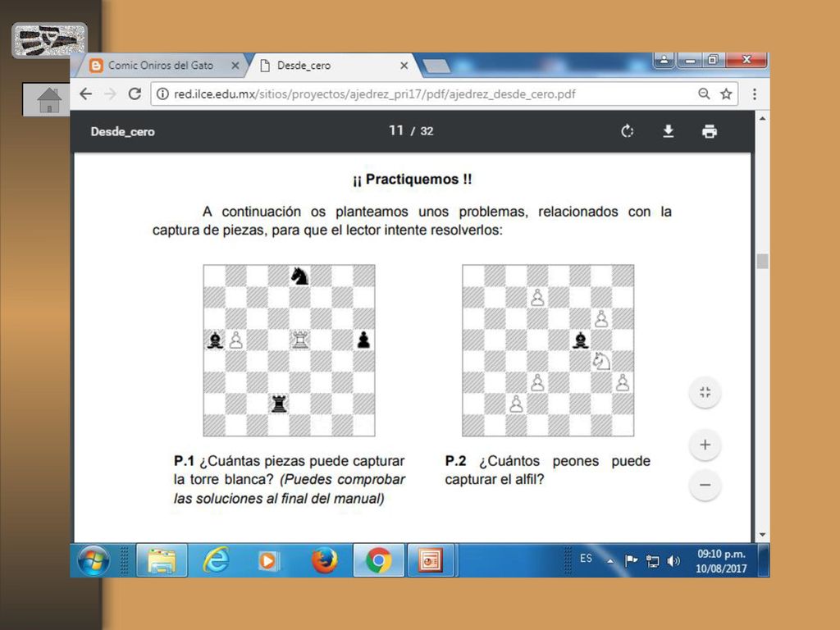The height and width of the screenshot is (630, 840).
Task: Show hidden tray icons arrow
Action: tap(609, 561)
